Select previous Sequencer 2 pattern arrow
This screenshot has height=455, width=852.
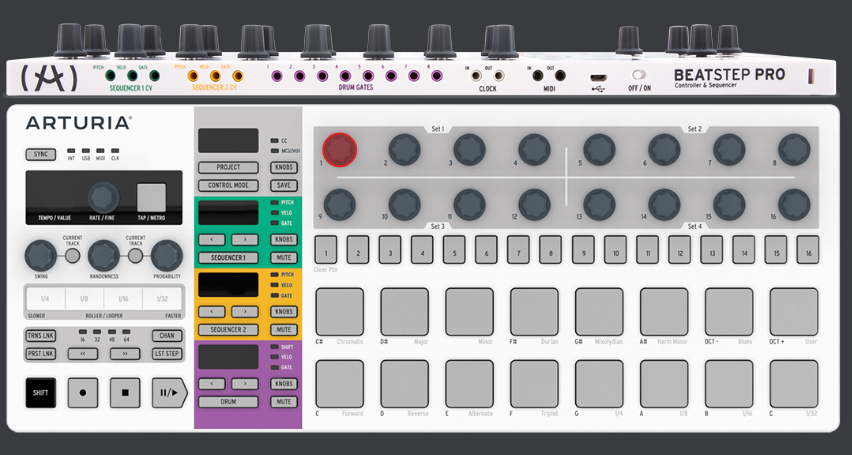click(x=212, y=312)
